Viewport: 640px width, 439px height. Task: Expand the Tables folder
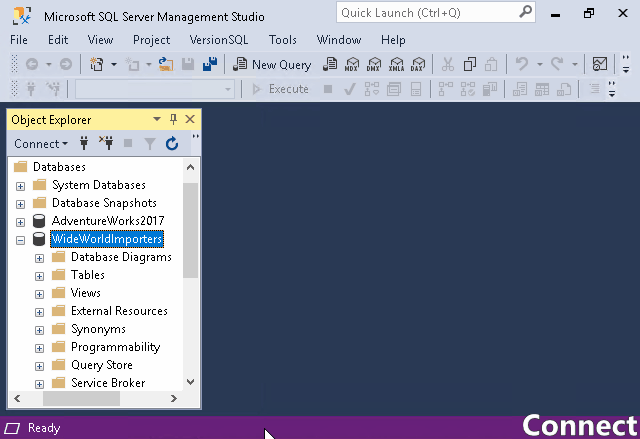coord(39,276)
